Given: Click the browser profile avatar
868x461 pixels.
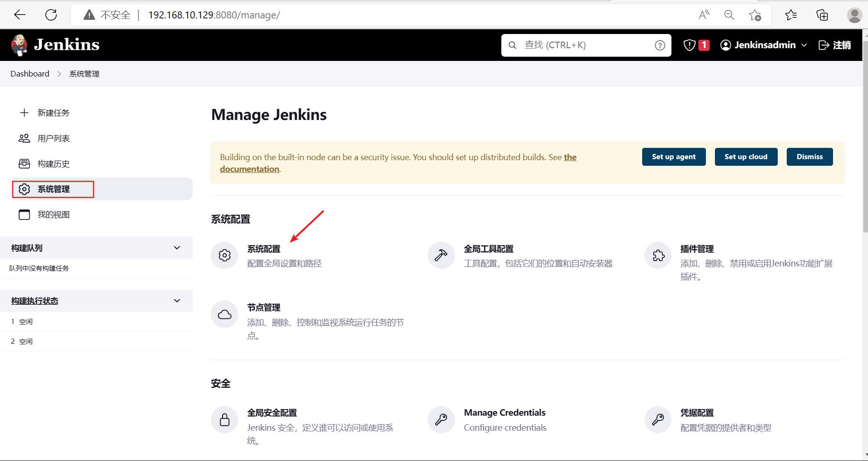Looking at the screenshot, I should [854, 15].
